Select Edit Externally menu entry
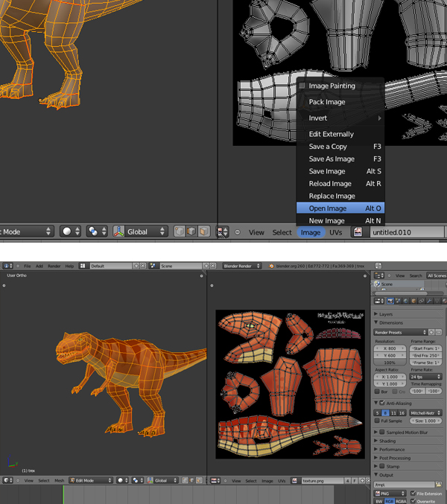 (x=340, y=134)
